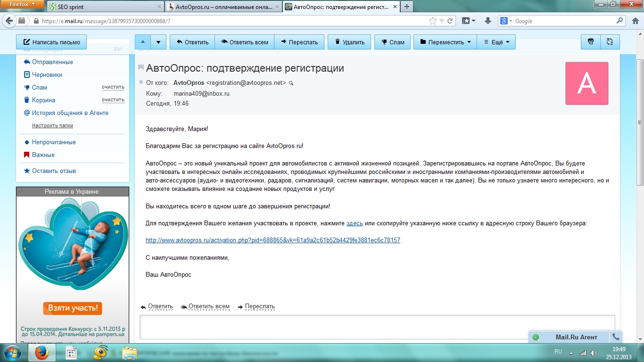Viewport: 644px width, 362px height.
Task: Open the Переместить dropdown
Action: pyautogui.click(x=445, y=42)
